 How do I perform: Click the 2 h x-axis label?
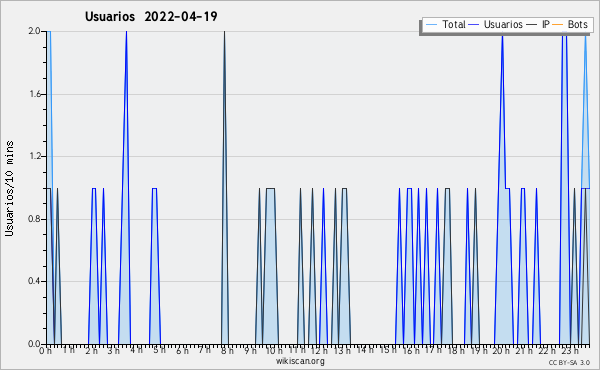pyautogui.click(x=91, y=351)
